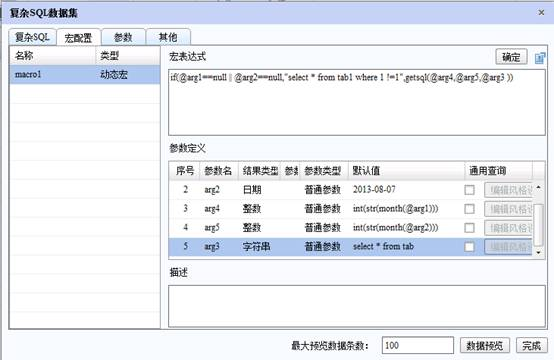Click the 最大预览数据条数 input field
The height and width of the screenshot is (360, 554).
tap(418, 345)
